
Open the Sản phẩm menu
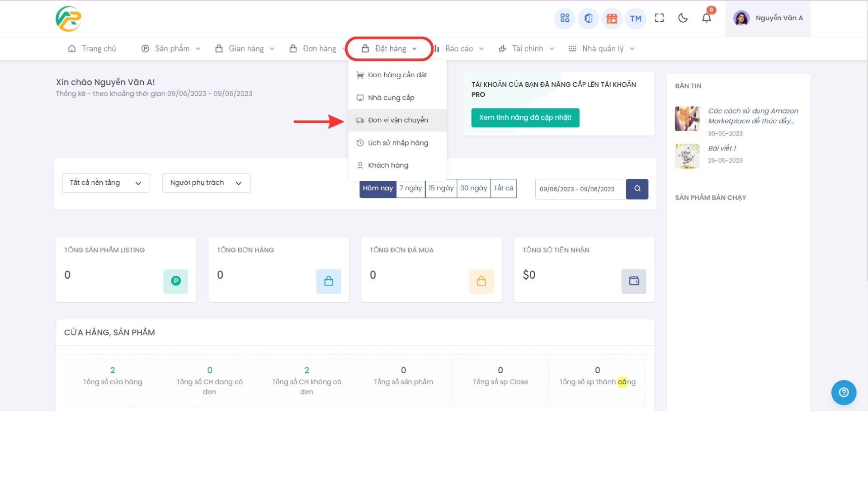(171, 49)
